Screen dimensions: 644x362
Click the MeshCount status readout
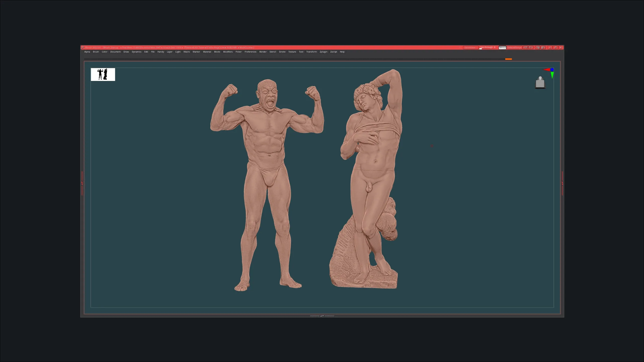pyautogui.click(x=247, y=48)
